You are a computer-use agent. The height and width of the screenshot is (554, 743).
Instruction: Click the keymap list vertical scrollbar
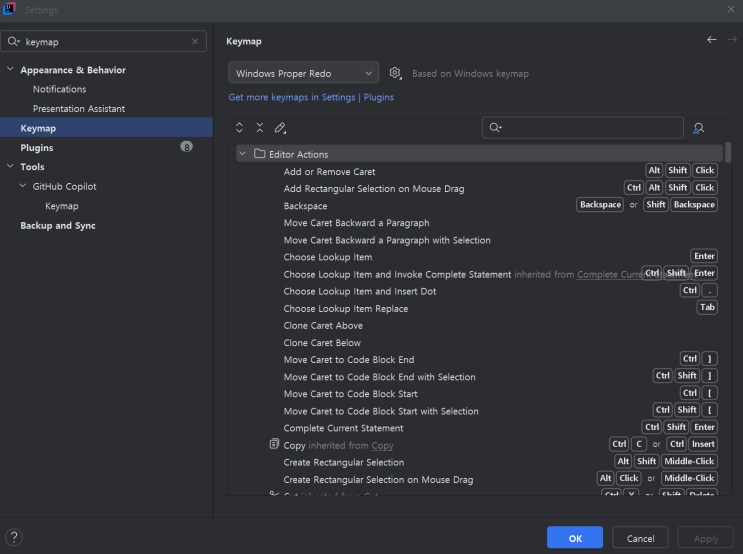click(x=728, y=153)
